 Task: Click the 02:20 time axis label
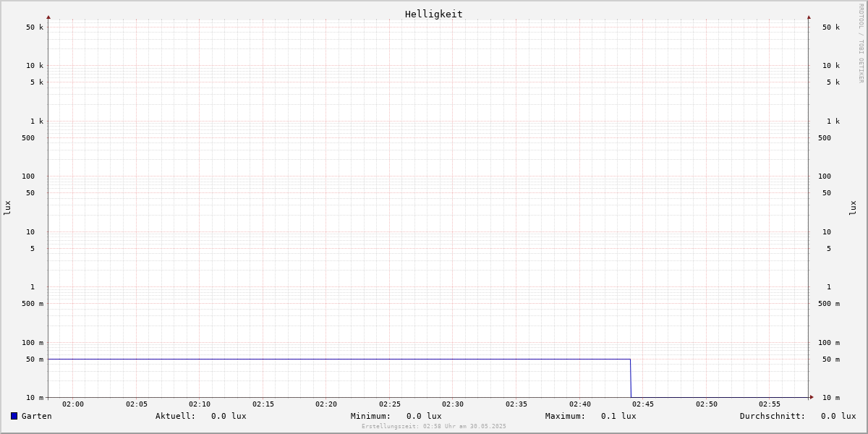pos(326,404)
